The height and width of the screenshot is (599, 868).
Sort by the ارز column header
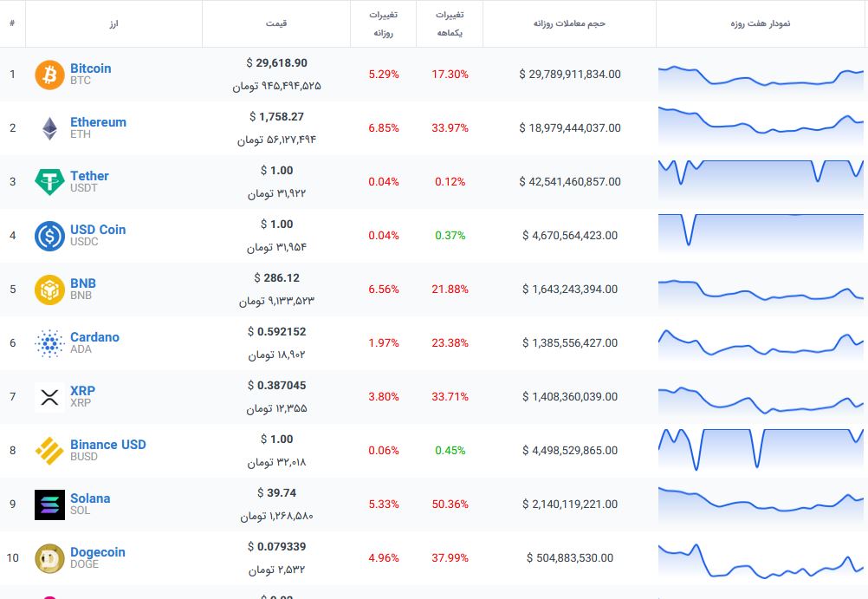click(113, 23)
